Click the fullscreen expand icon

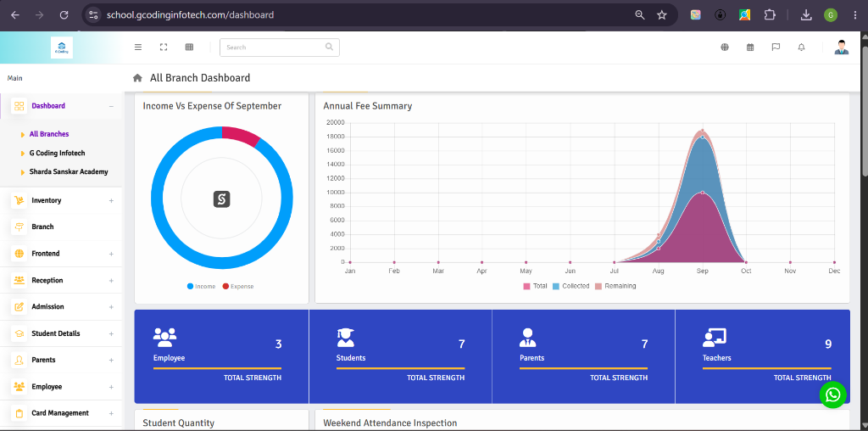164,48
